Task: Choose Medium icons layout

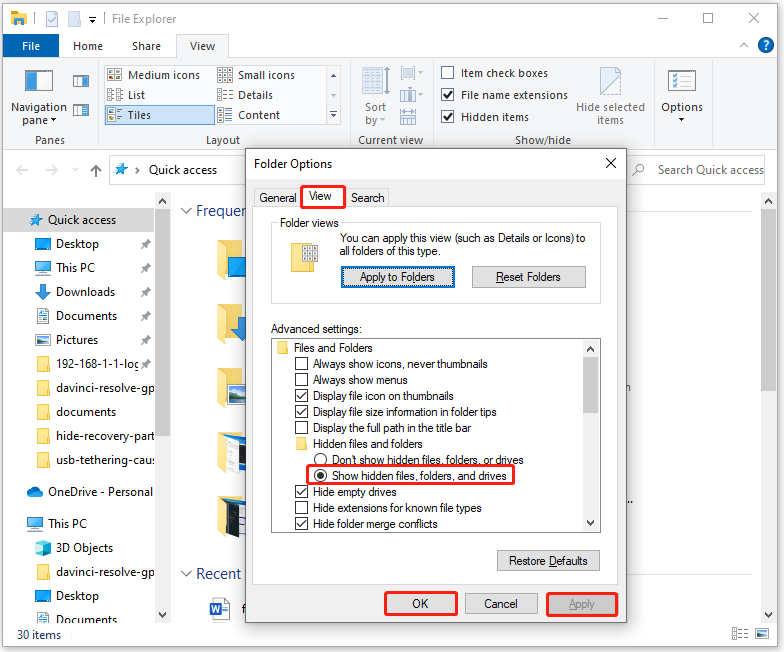Action: tap(154, 75)
